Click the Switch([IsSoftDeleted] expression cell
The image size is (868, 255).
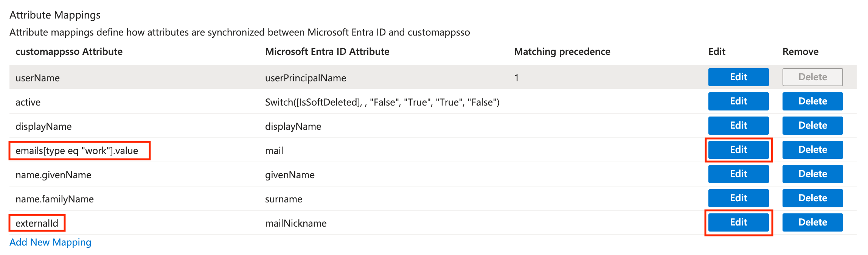[x=382, y=102]
